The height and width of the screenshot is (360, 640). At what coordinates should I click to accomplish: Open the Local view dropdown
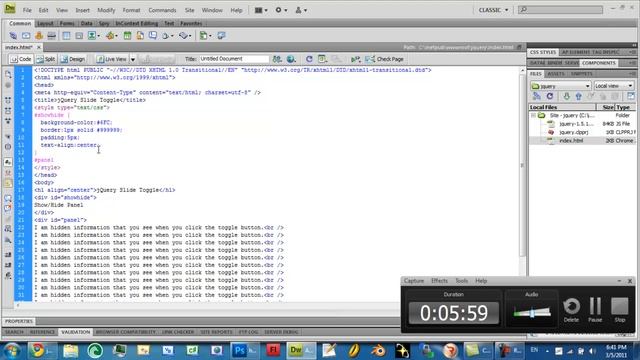(x=613, y=86)
